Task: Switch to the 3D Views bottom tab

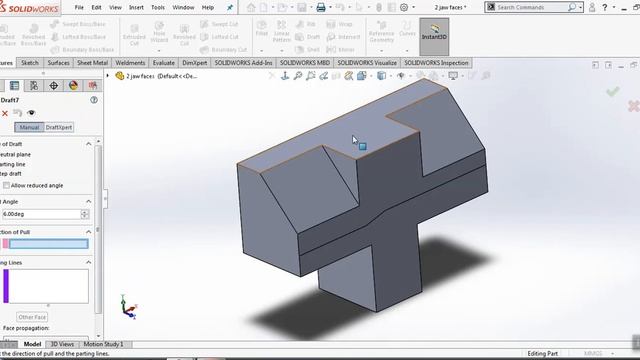Action: [x=62, y=344]
